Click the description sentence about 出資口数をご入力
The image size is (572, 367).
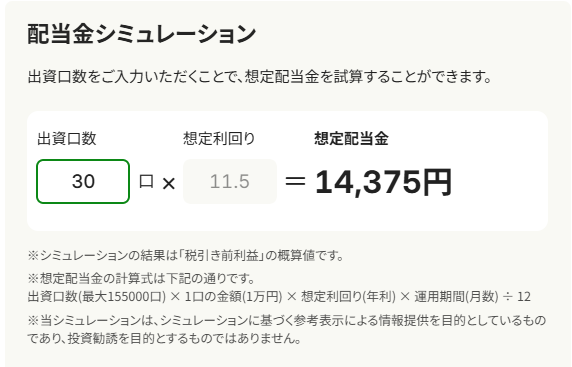tap(260, 77)
